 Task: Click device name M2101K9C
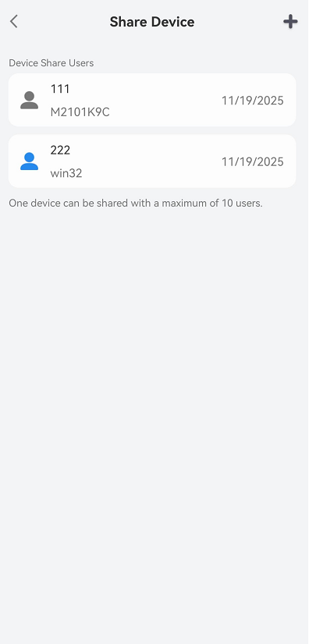pyautogui.click(x=80, y=112)
